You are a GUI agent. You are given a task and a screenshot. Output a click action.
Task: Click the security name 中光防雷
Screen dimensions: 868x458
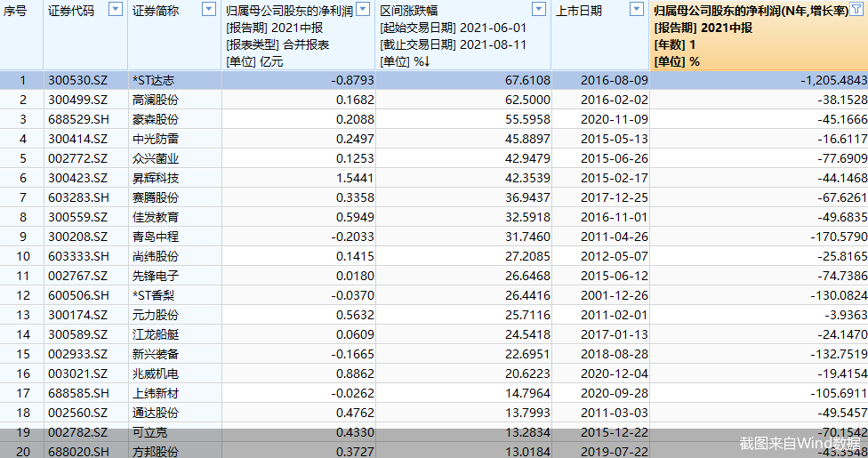click(156, 139)
